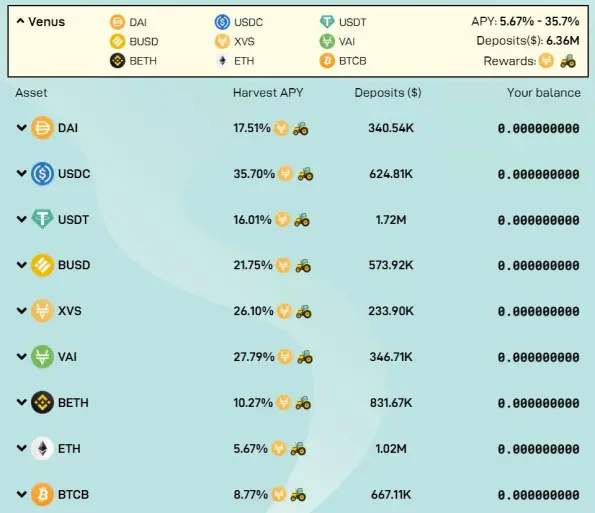Viewport: 595px width, 513px height.
Task: Click the 1.72M deposits value for USDT
Action: [391, 220]
